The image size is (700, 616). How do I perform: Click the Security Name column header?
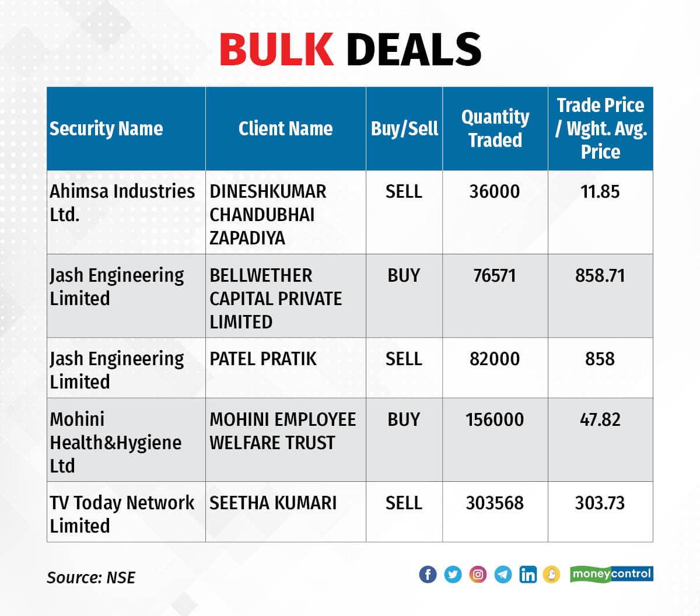pyautogui.click(x=126, y=128)
